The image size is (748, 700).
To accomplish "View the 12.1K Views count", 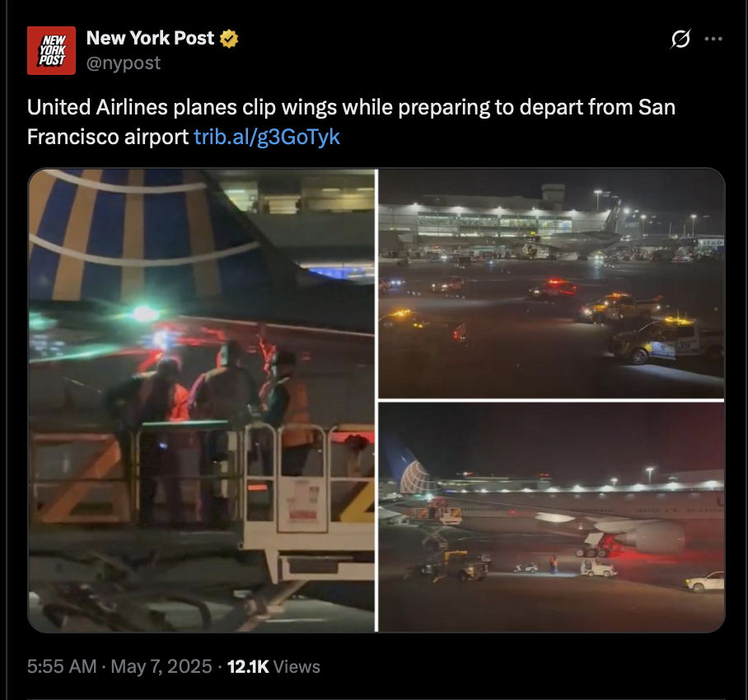I will pos(273,666).
